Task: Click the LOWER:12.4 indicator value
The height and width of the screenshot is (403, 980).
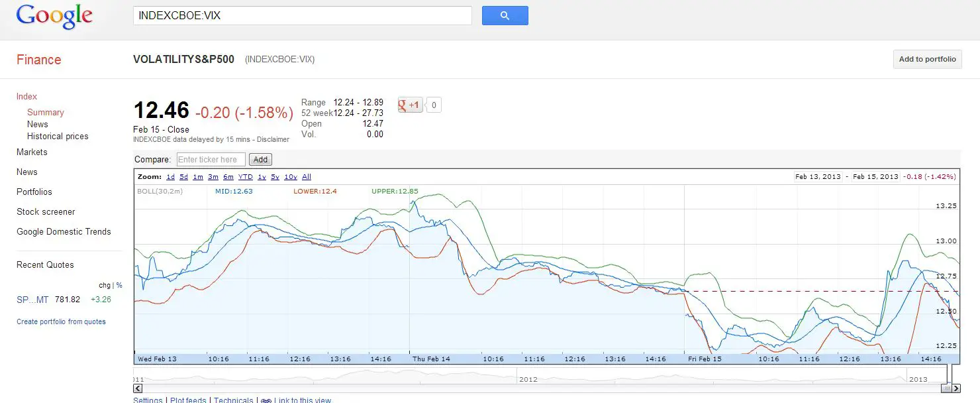Action: (315, 192)
